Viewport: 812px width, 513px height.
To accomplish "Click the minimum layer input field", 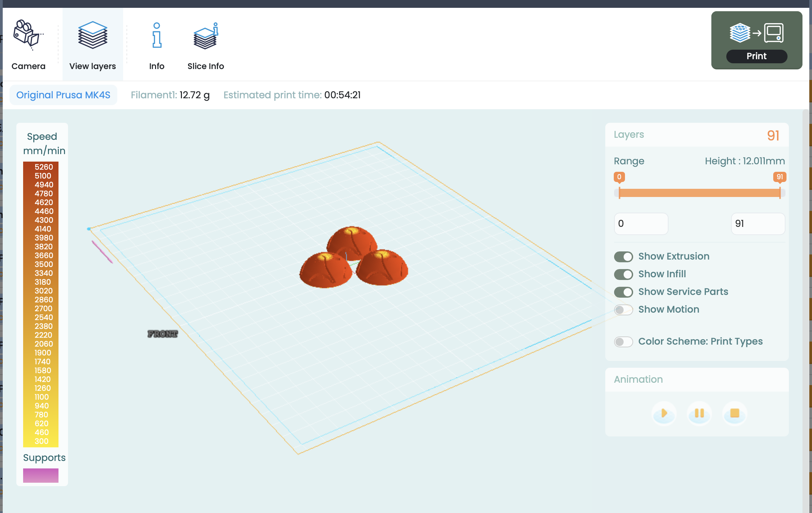I will pos(641,224).
